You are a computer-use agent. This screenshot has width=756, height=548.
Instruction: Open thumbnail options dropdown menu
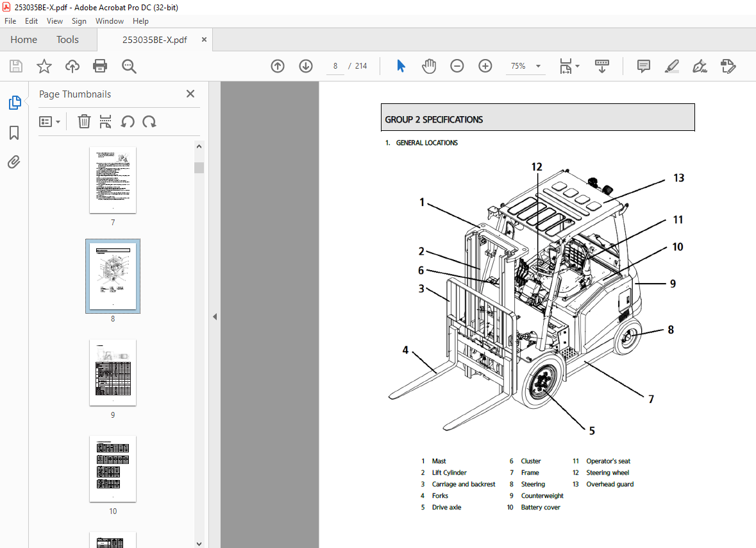pyautogui.click(x=49, y=121)
